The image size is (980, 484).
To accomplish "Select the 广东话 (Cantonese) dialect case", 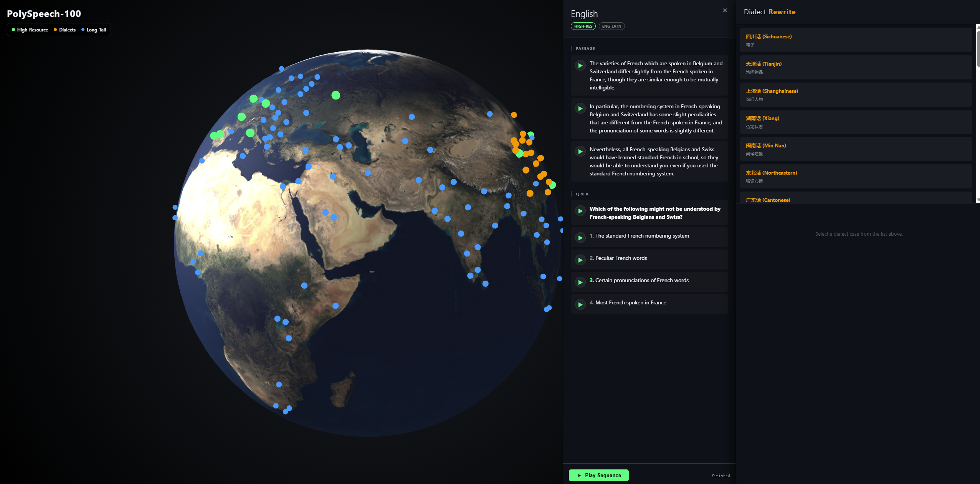I will click(856, 198).
